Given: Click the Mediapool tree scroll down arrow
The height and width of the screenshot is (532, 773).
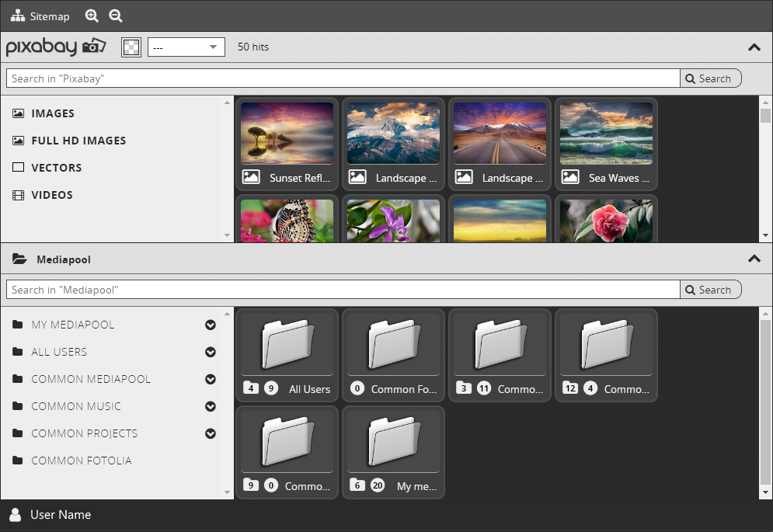Looking at the screenshot, I should coord(228,492).
